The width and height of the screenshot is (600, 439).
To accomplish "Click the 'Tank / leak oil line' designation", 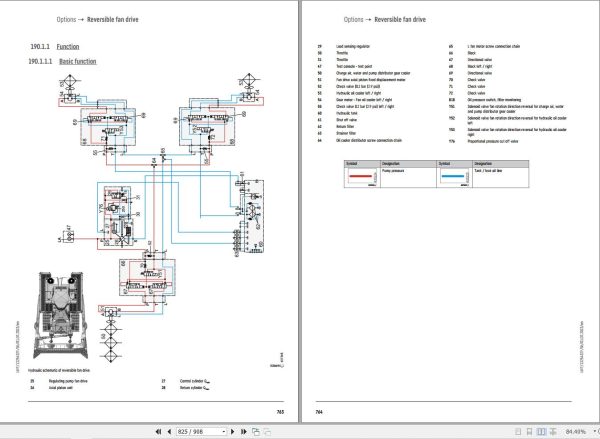I will click(x=488, y=171).
